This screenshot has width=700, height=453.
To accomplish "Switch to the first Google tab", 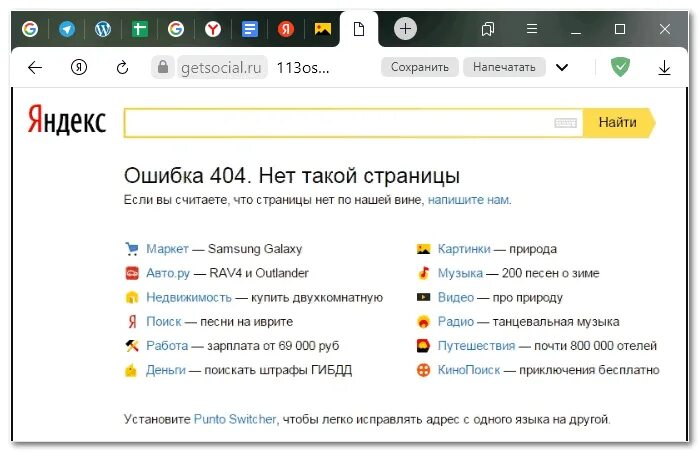I will 30,29.
